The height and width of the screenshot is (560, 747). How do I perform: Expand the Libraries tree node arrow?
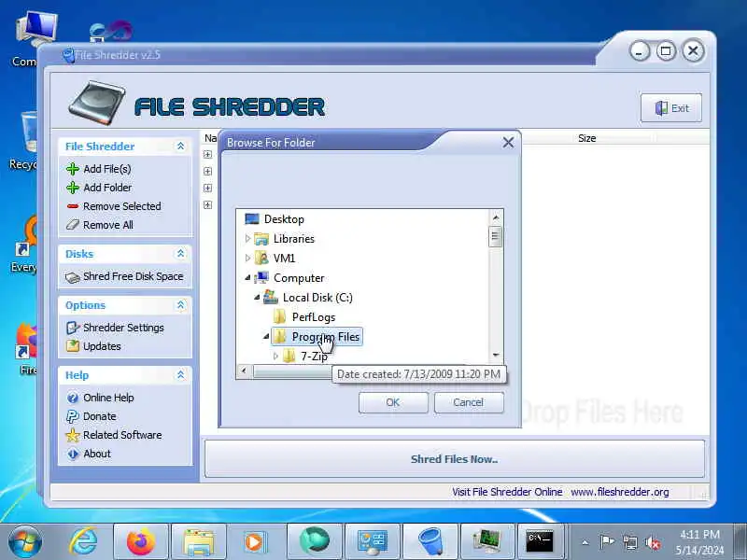(x=247, y=239)
